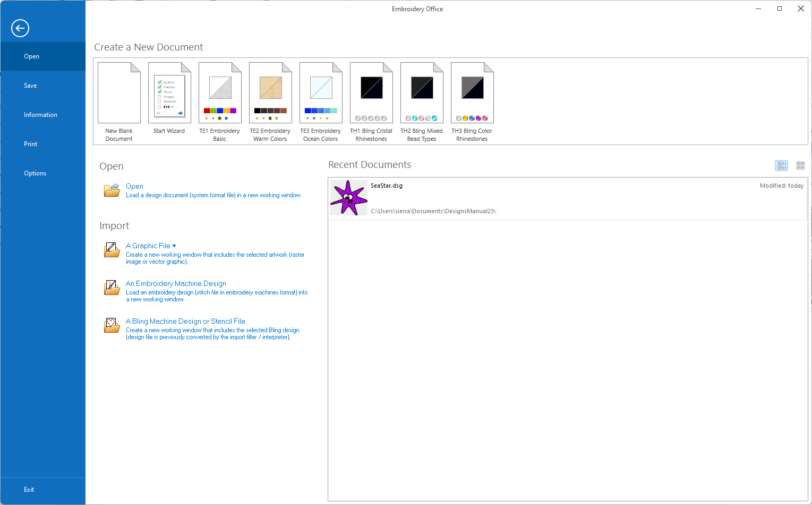Click the DesignsManual23 folder path text

[x=433, y=211]
